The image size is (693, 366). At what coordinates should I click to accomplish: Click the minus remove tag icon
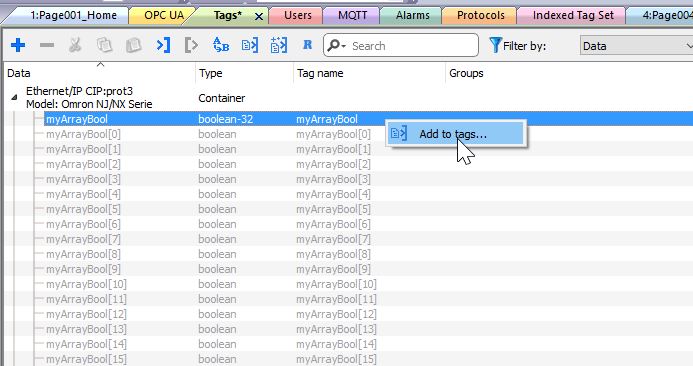pyautogui.click(x=47, y=45)
